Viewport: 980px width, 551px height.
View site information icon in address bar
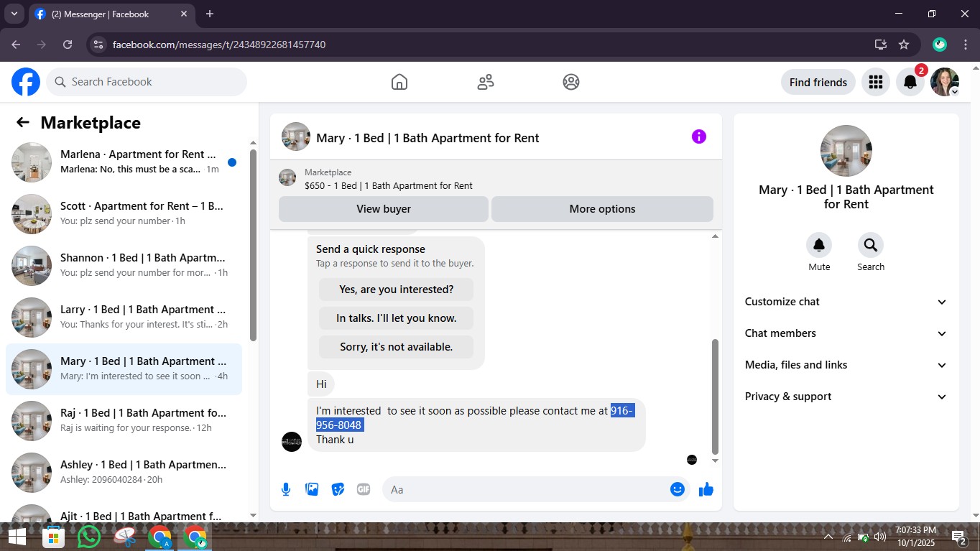[99, 45]
